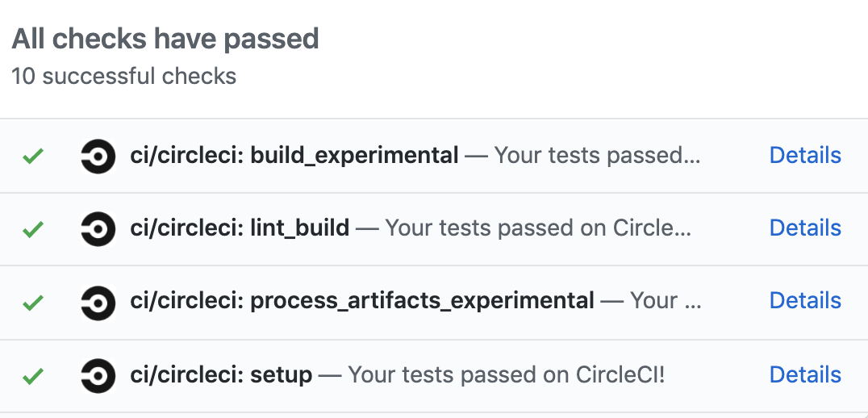Open Details for build_experimental check
The image size is (868, 418).
point(804,155)
